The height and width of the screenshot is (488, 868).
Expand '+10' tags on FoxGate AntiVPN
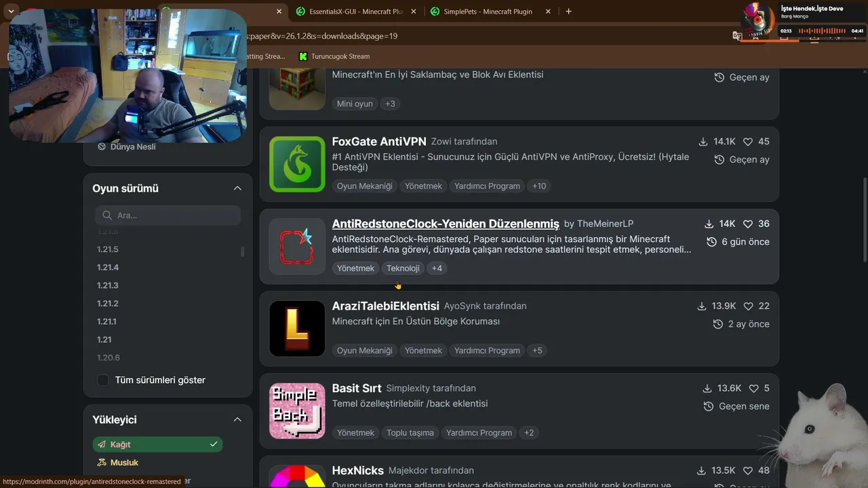(539, 186)
